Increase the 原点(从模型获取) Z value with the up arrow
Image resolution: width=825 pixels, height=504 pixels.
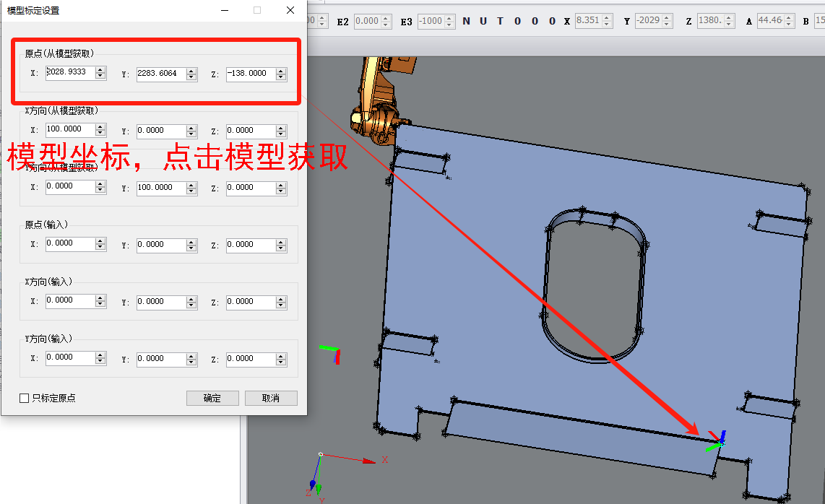pos(281,69)
